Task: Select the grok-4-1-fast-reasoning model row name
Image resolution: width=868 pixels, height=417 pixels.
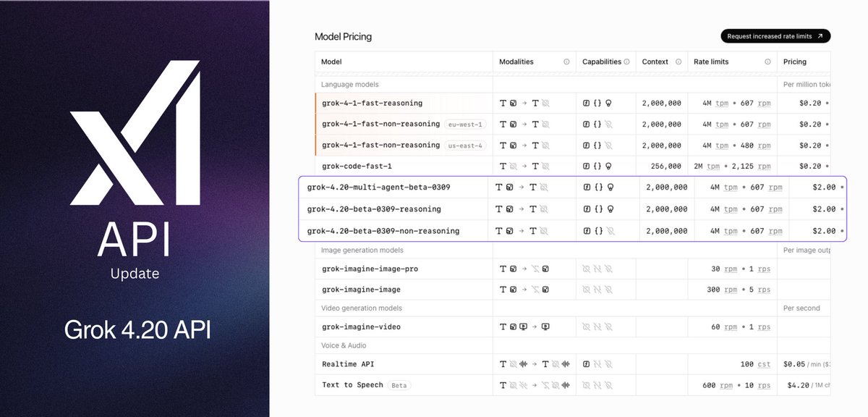Action: click(372, 104)
